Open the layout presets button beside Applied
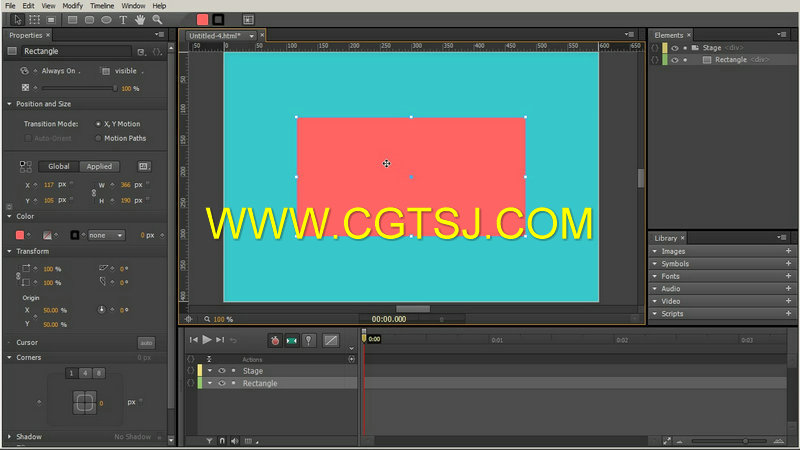This screenshot has width=800, height=450. click(x=144, y=166)
